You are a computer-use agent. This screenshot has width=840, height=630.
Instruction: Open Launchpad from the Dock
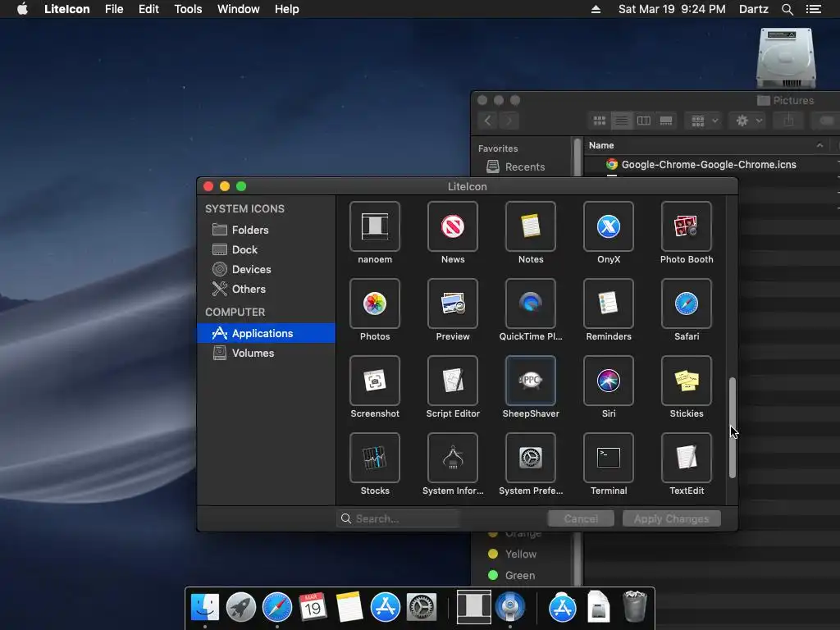coord(241,607)
